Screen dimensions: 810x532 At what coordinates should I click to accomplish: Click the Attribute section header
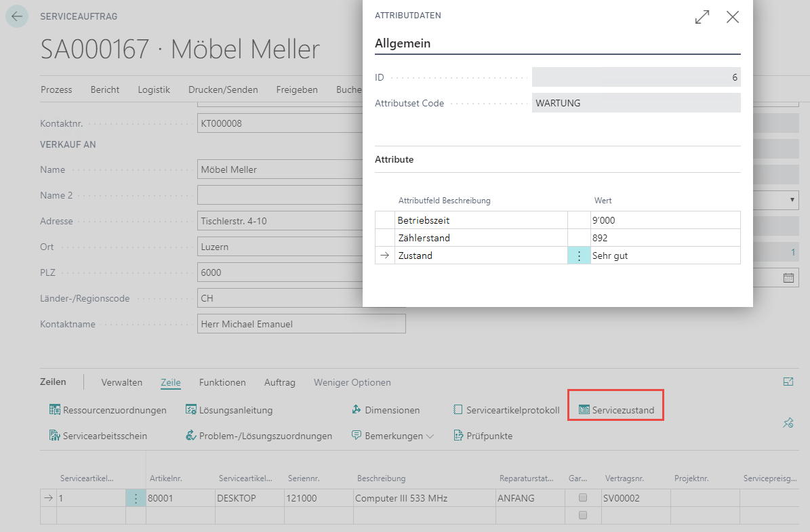[394, 160]
